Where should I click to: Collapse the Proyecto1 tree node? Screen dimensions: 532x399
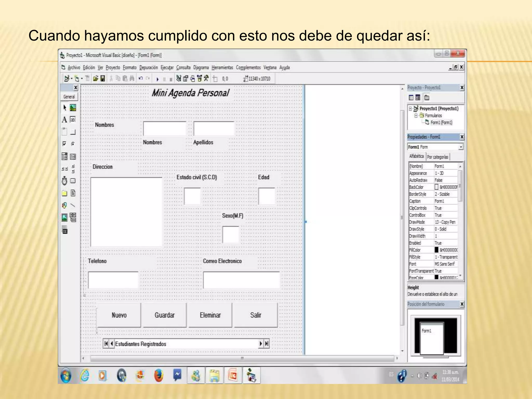click(410, 109)
